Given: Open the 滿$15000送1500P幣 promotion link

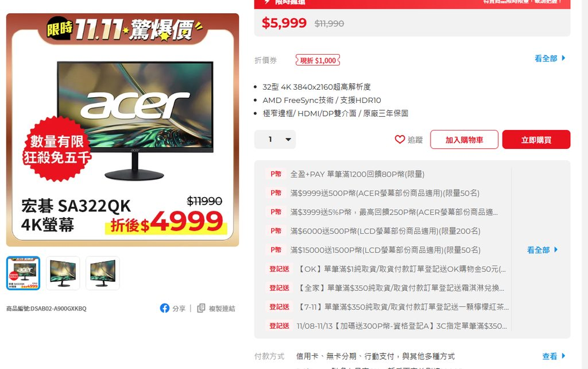Looking at the screenshot, I should click(385, 249).
